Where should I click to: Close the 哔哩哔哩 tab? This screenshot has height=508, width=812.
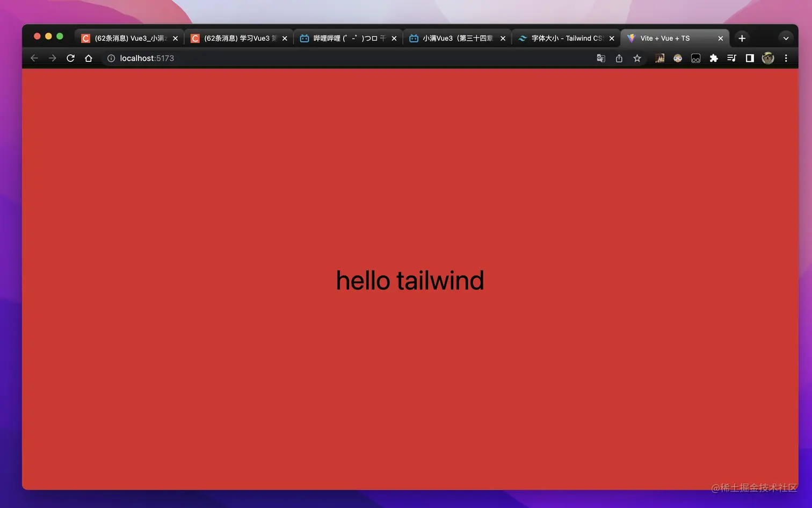394,38
